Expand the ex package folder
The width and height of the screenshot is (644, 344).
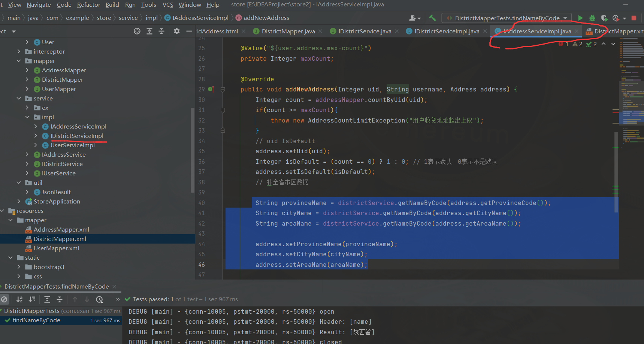click(27, 108)
